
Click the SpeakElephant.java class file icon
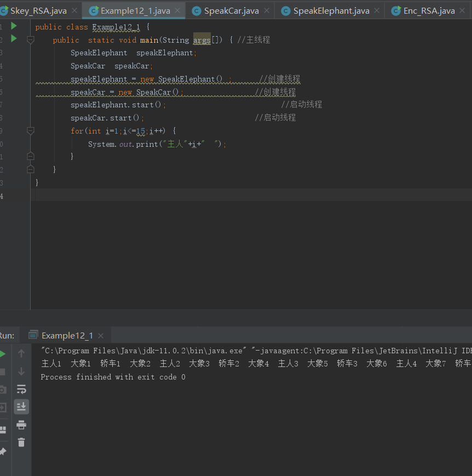click(286, 11)
